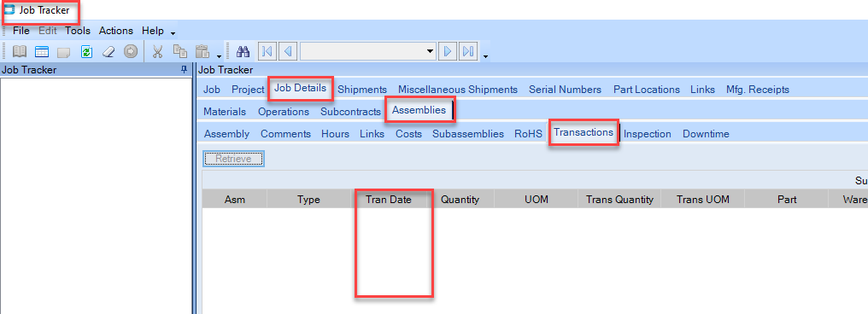The width and height of the screenshot is (868, 314).
Task: Click the binoculars Search icon
Action: [x=243, y=51]
